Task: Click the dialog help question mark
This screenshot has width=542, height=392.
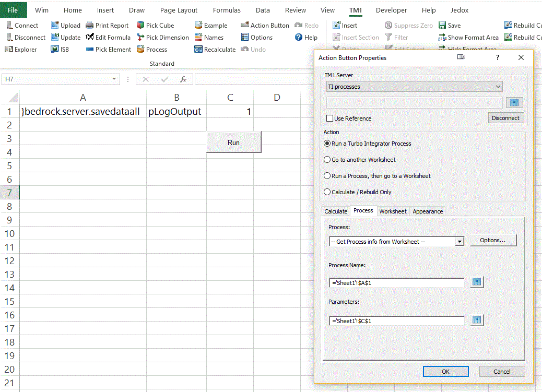Action: tap(498, 57)
